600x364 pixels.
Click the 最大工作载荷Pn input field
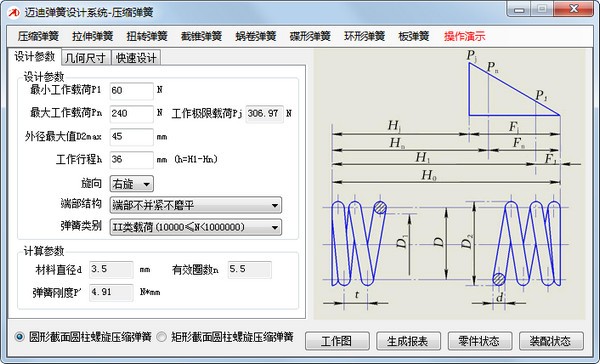[x=132, y=114]
